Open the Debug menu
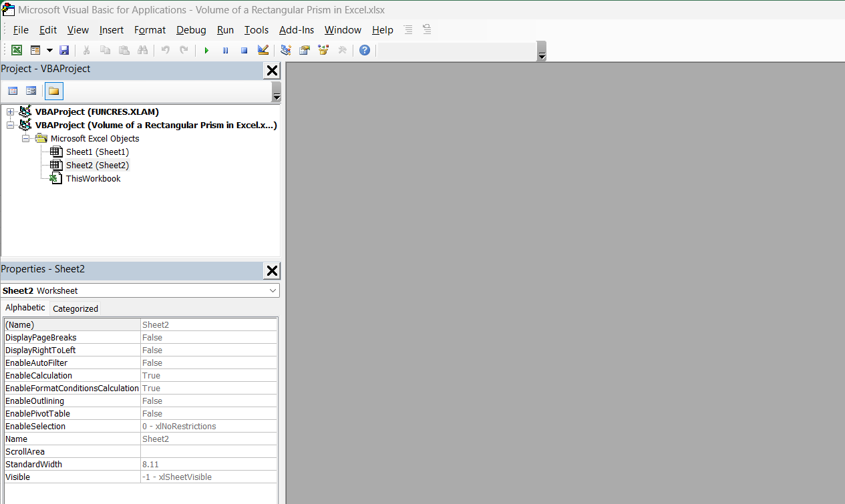Viewport: 845px width, 504px height. [x=191, y=30]
